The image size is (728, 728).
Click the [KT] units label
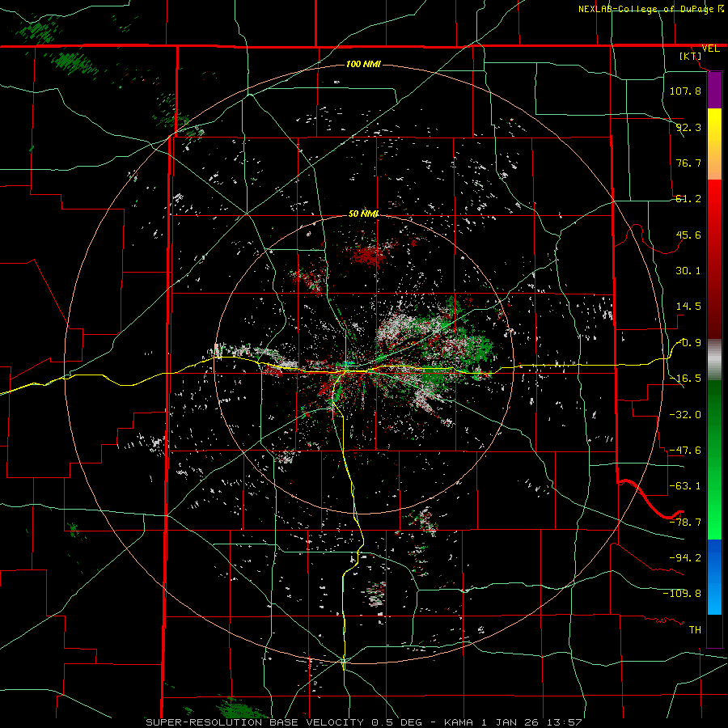[691, 56]
